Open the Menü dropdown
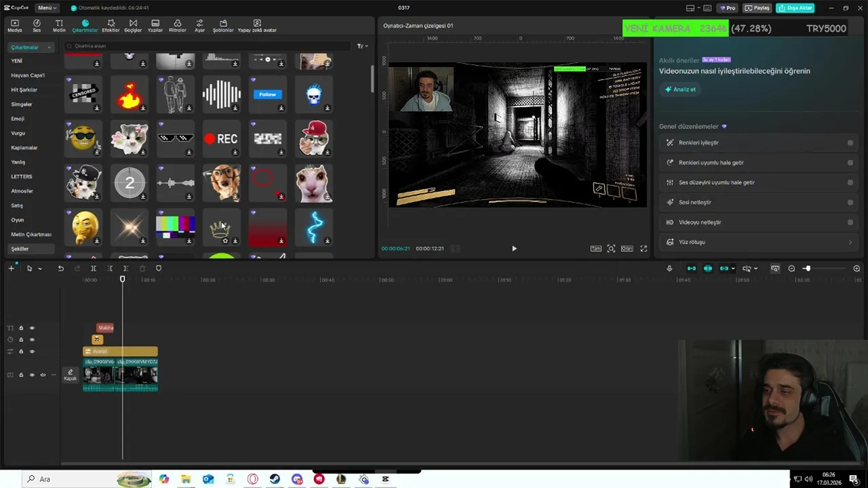868x488 pixels. [47, 7]
